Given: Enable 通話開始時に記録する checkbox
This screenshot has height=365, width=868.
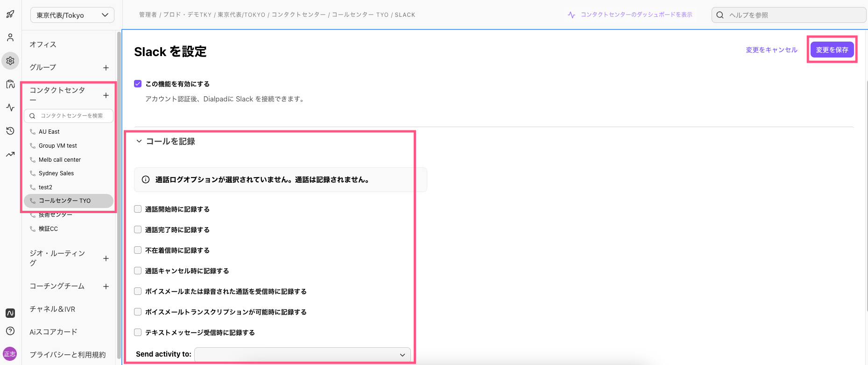Looking at the screenshot, I should 138,209.
